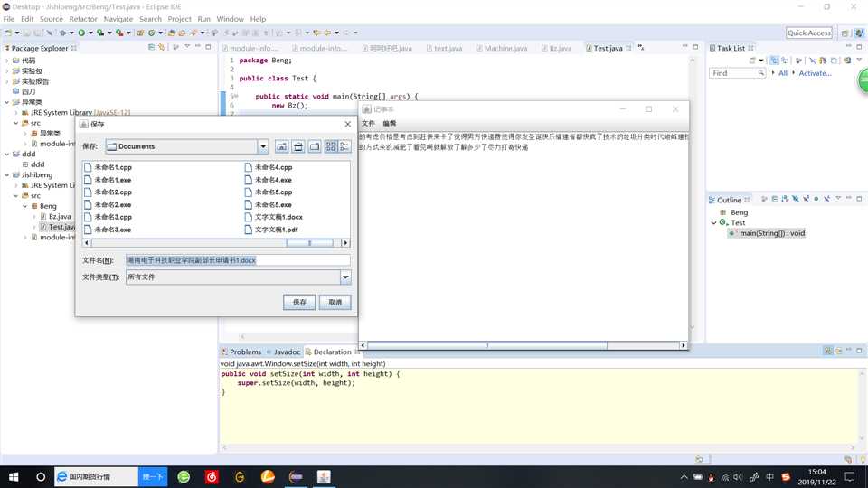Image resolution: width=868 pixels, height=488 pixels.
Task: Click notepad window horizontal scrollbar thumb
Action: coord(487,345)
